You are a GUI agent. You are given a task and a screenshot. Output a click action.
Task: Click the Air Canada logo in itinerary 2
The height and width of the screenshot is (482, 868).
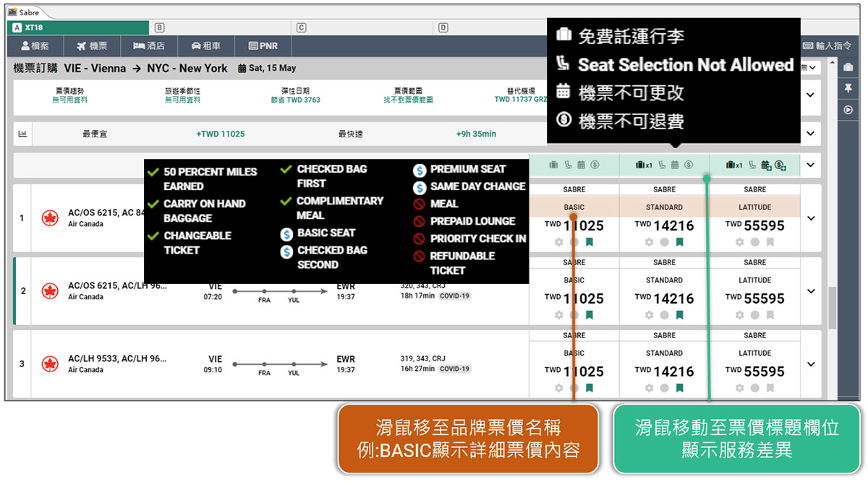50,291
